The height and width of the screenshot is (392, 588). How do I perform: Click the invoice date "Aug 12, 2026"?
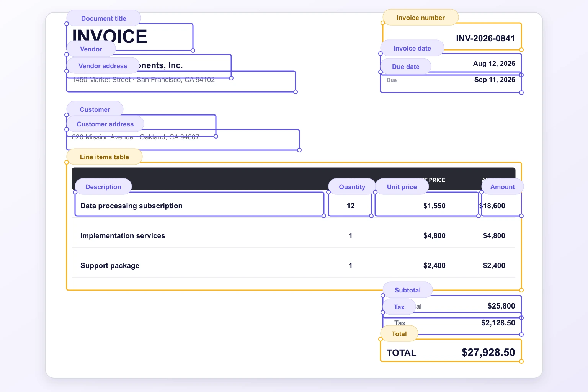pos(494,64)
